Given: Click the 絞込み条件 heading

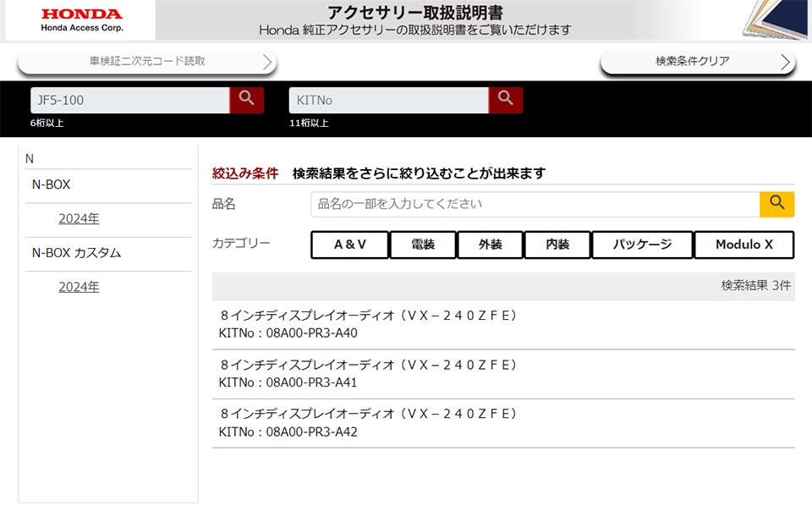Looking at the screenshot, I should point(245,173).
